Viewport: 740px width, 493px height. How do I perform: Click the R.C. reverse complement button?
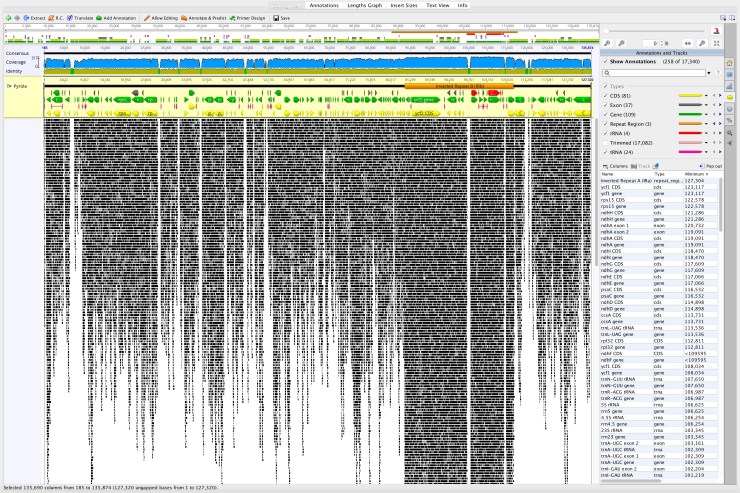pos(56,18)
